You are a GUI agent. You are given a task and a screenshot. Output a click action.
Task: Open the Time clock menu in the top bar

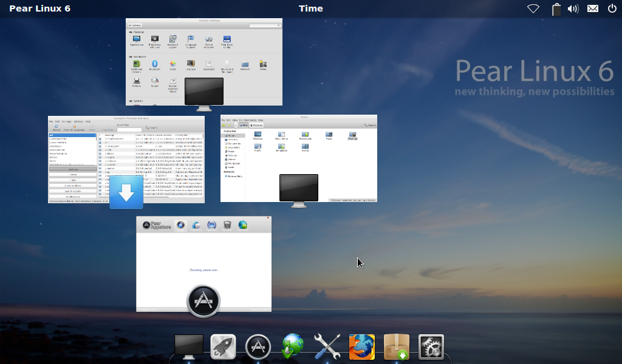pos(310,8)
